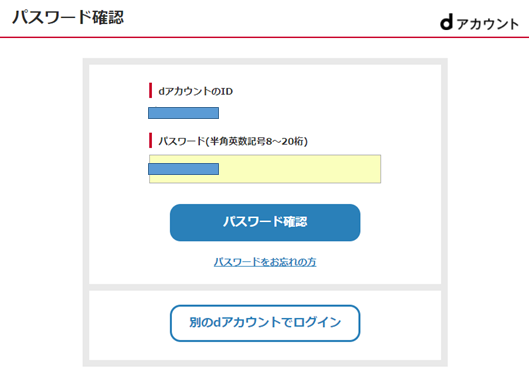Click the パスワード確認 page heading
Image resolution: width=529 pixels, height=378 pixels.
(x=68, y=18)
